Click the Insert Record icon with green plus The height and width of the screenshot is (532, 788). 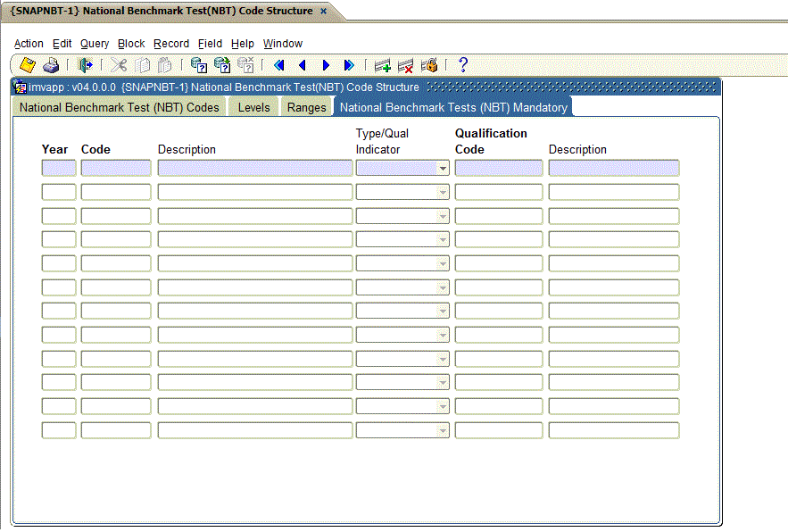click(383, 65)
